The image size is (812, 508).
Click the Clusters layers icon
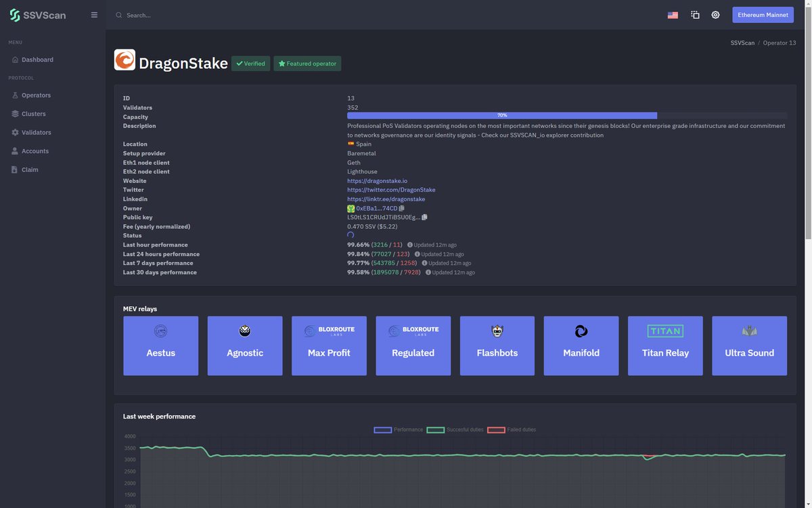coord(16,114)
